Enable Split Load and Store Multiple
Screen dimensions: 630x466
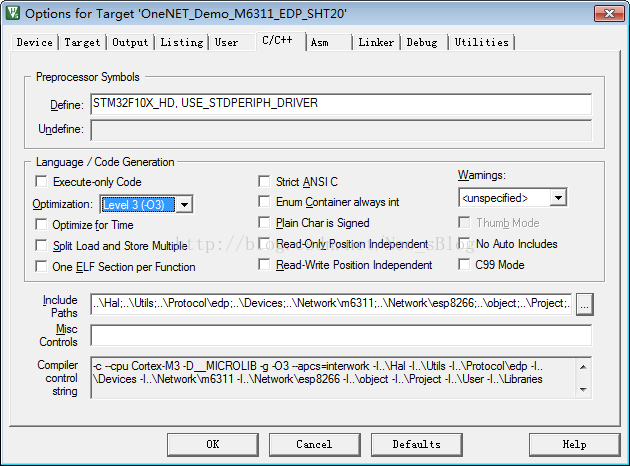(41, 245)
